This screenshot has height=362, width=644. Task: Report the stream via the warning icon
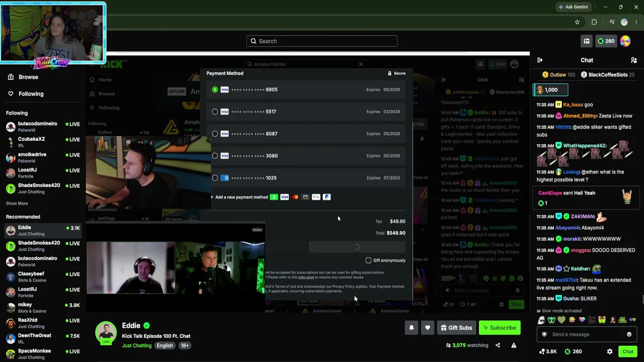tap(514, 345)
